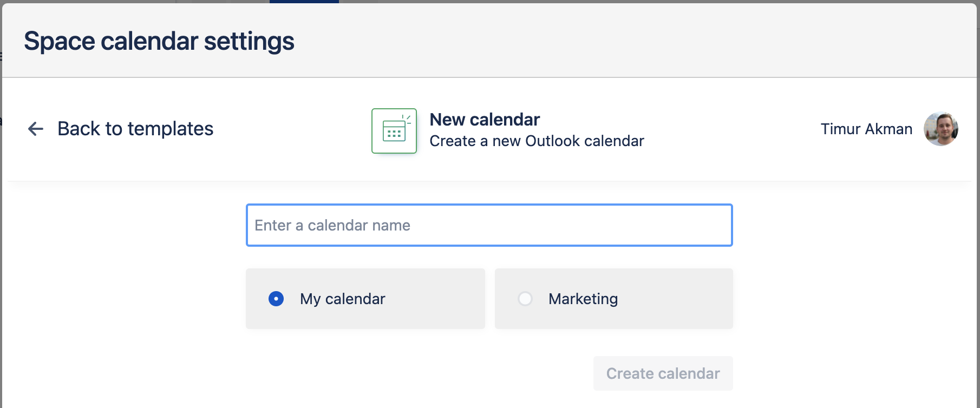Image resolution: width=980 pixels, height=408 pixels.
Task: Click the arrow beside Back to templates
Action: 35,129
